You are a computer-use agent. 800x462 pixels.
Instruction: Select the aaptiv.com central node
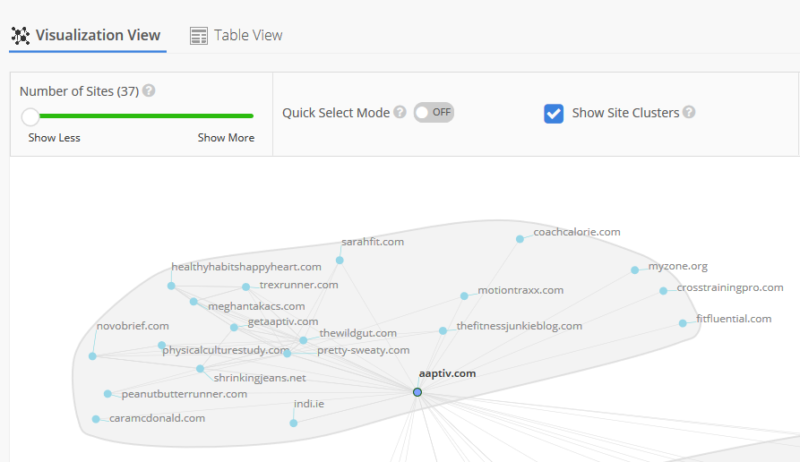coord(417,392)
